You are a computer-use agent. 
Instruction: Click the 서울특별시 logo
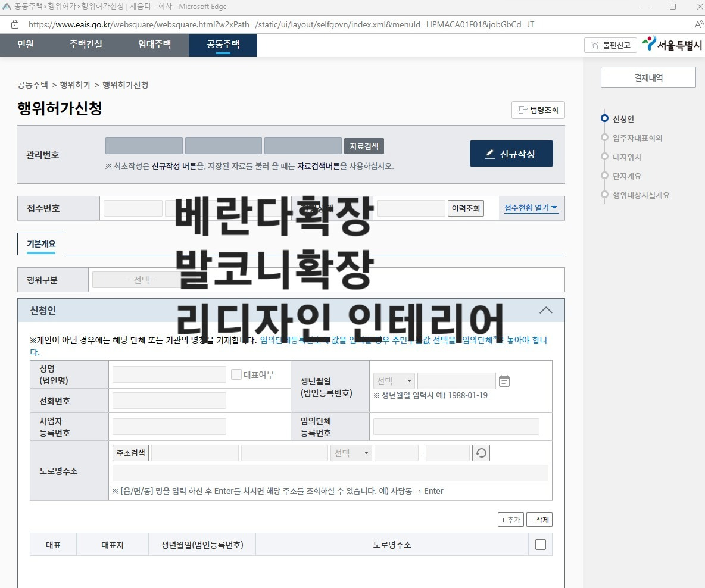(672, 44)
